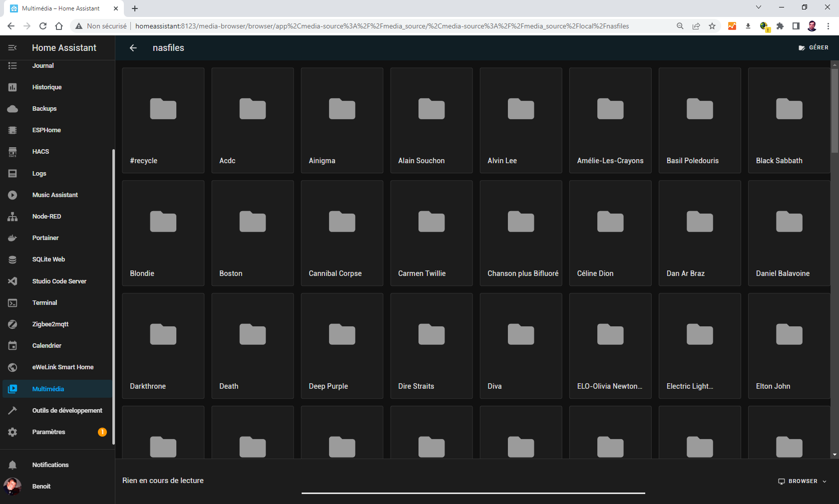Open the Chrome extensions puzzle icon
The width and height of the screenshot is (839, 504).
(780, 26)
